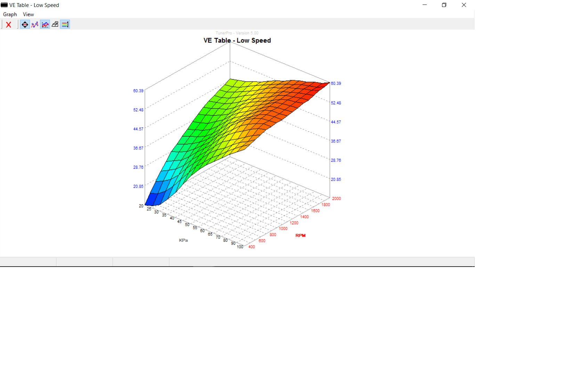The image size is (588, 374).
Task: Open the View menu
Action: [x=28, y=14]
